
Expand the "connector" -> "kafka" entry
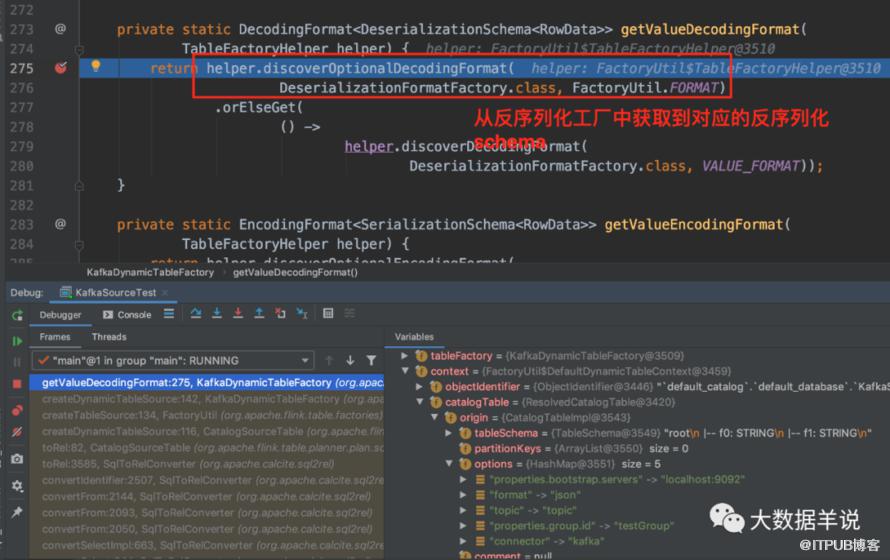(463, 541)
